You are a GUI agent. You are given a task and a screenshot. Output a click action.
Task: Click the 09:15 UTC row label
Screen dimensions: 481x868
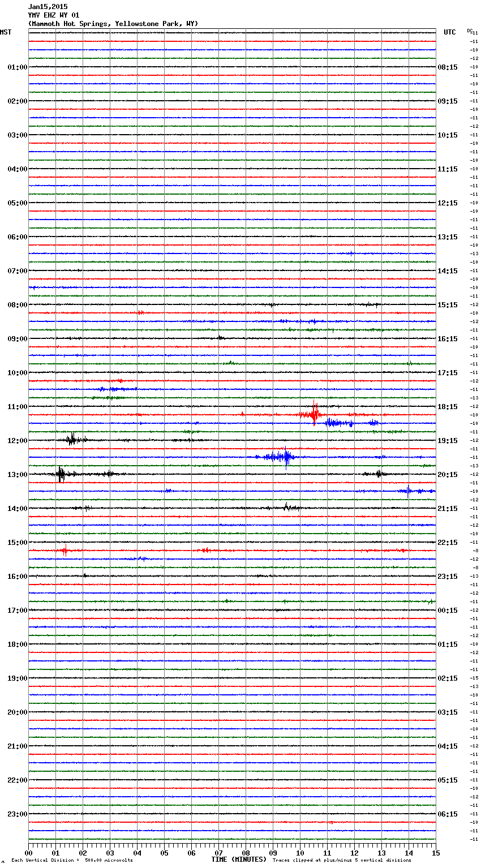tap(448, 101)
